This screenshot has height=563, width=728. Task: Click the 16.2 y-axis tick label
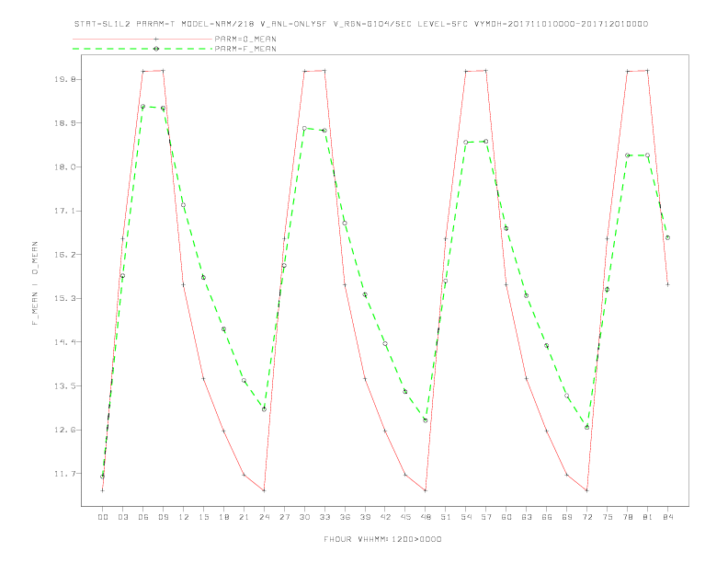pyautogui.click(x=65, y=255)
